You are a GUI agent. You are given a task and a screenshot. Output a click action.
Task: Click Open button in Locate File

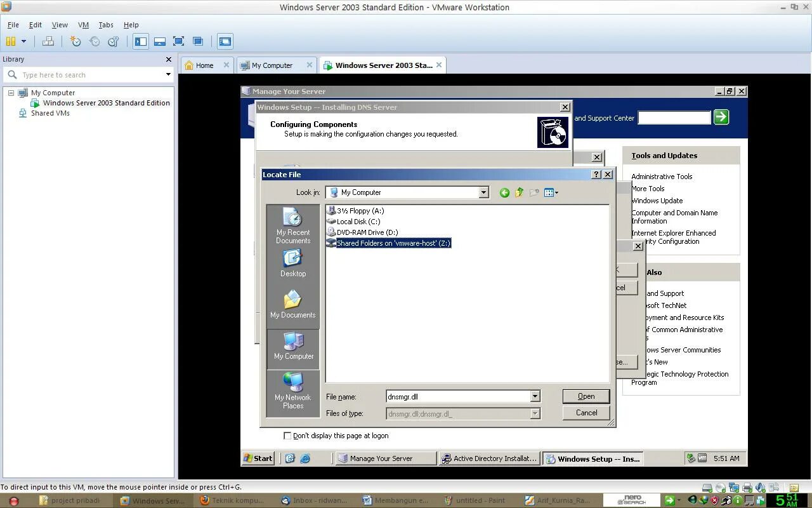tap(586, 396)
